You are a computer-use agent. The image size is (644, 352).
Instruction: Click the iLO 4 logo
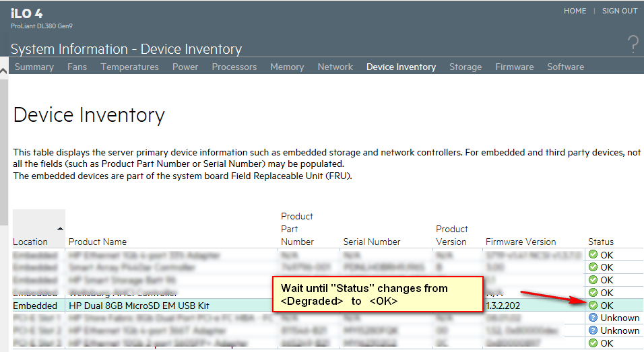pos(26,13)
